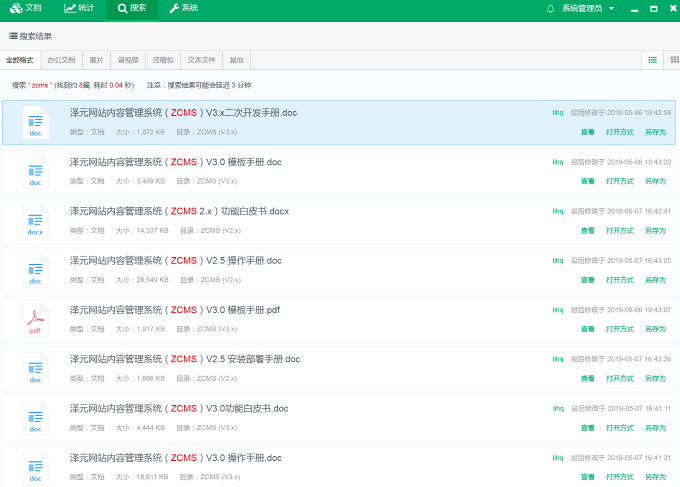Click 查看 for V3.0 模板手册.doc
The image size is (680, 487).
(588, 181)
